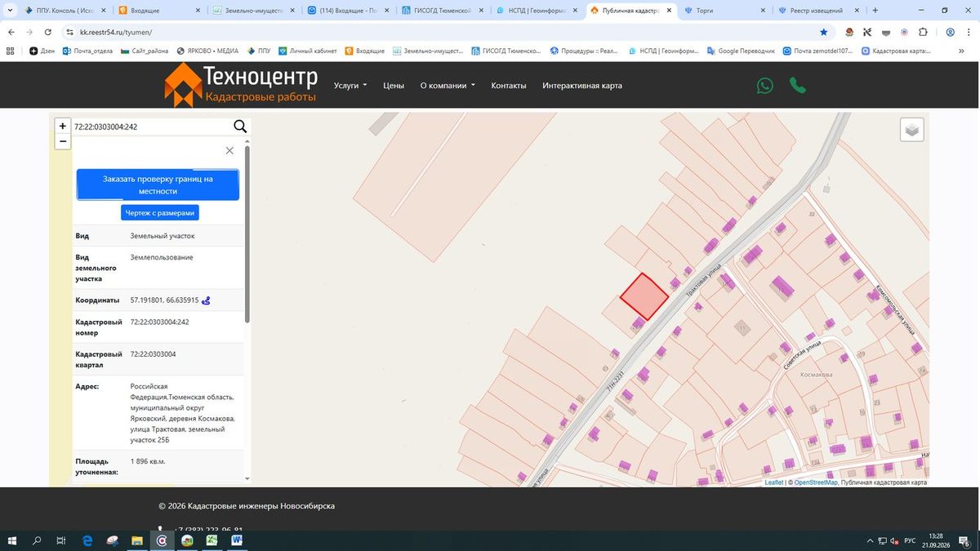Open Word from the taskbar
Viewport: 980px width, 551px height.
coord(236,540)
